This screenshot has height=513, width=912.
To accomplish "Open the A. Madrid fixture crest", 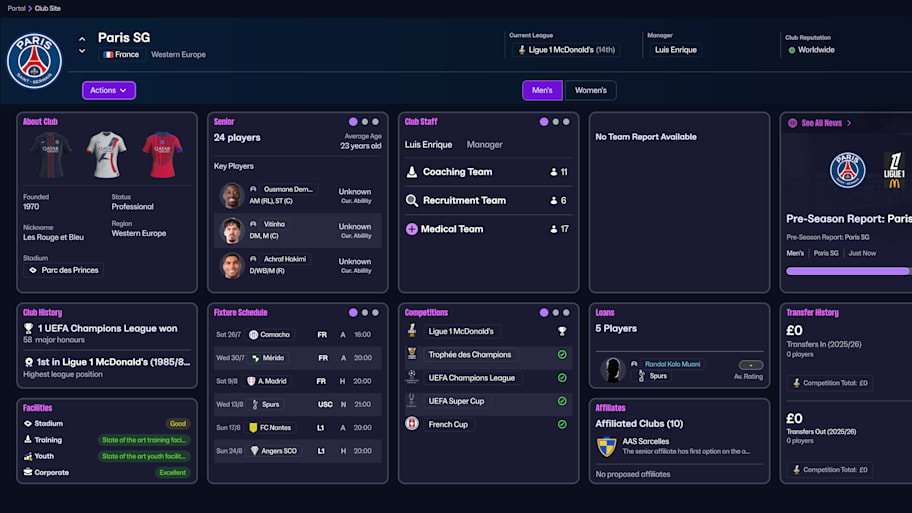I will (x=251, y=381).
